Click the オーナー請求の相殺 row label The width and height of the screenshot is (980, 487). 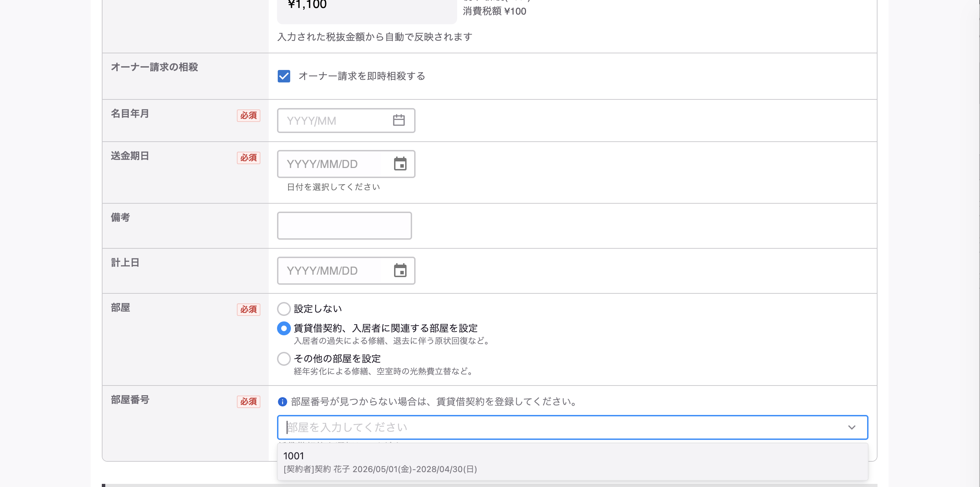[154, 67]
